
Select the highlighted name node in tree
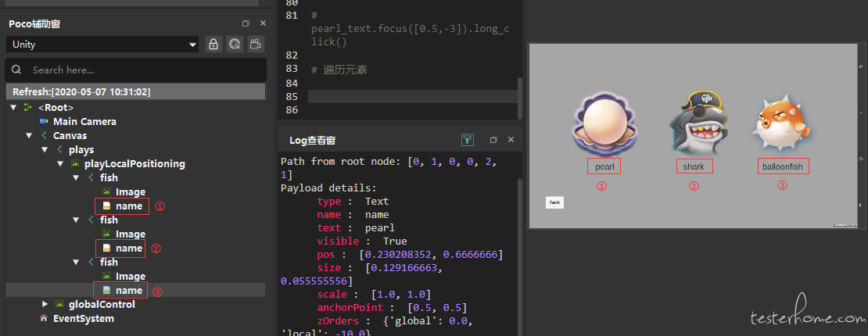point(129,290)
